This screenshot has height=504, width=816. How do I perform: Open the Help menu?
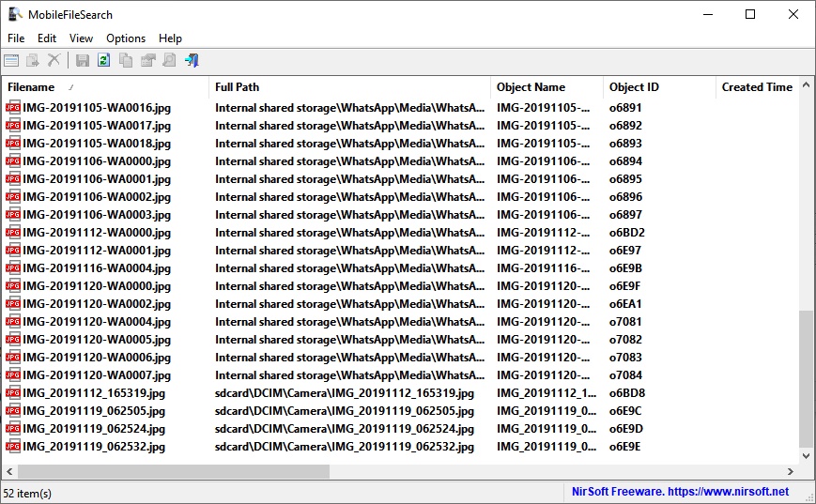coord(170,38)
